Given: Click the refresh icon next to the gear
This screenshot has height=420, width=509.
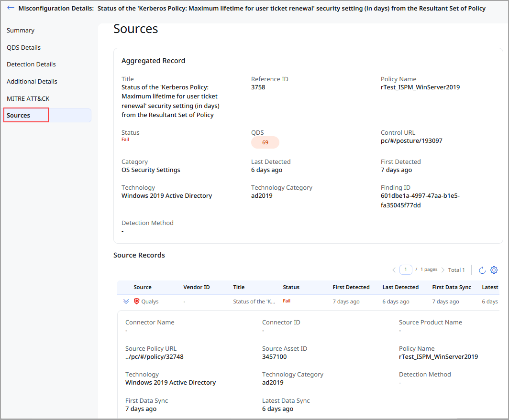Looking at the screenshot, I should [x=482, y=269].
